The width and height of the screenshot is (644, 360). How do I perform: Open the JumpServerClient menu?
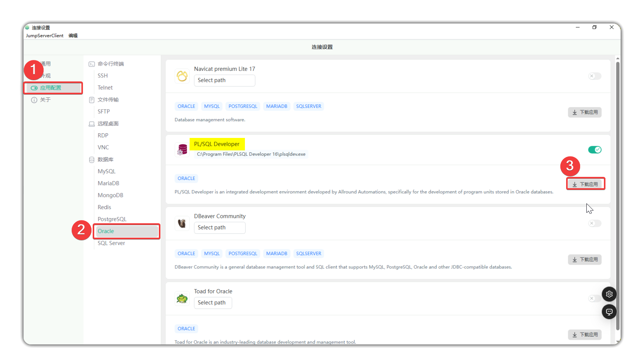44,35
